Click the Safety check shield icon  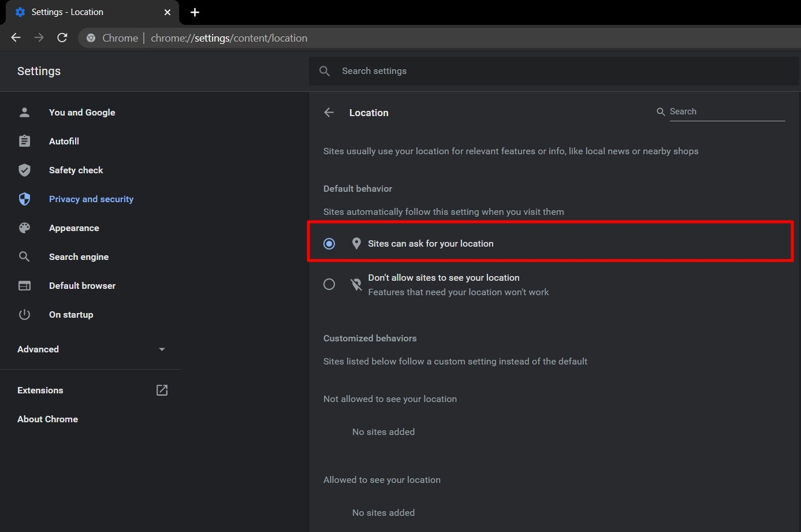point(24,170)
